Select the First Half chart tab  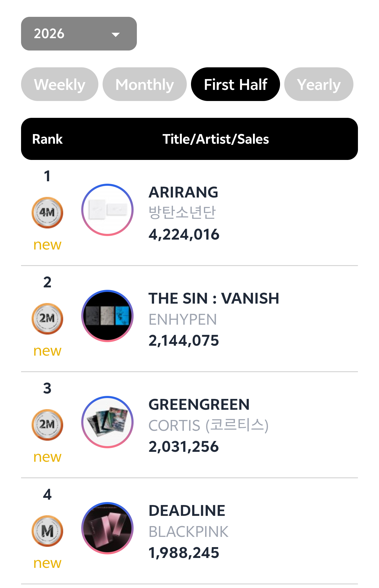pos(236,84)
